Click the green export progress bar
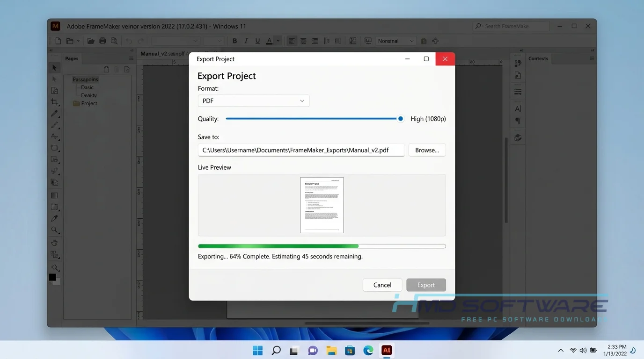This screenshot has width=644, height=359. (x=322, y=246)
